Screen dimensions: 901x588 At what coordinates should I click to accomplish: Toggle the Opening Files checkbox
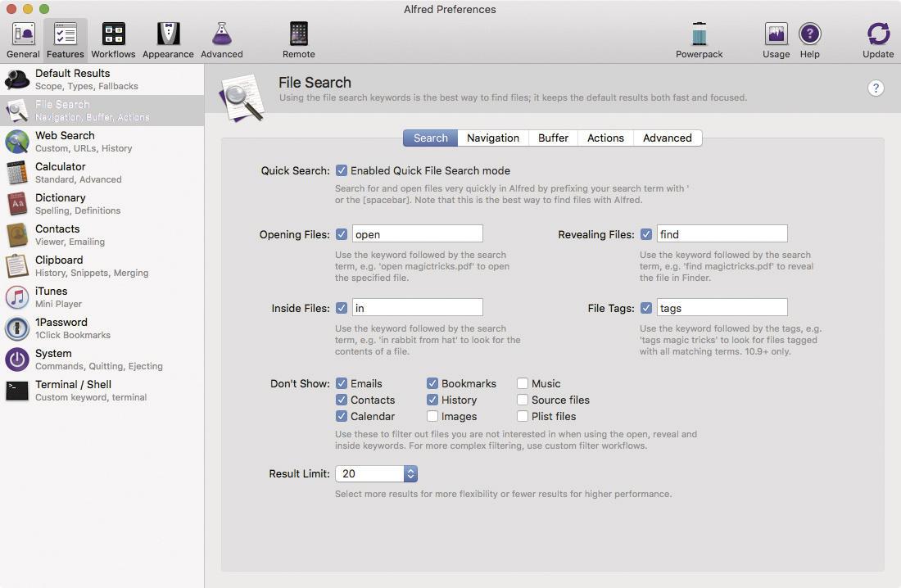[342, 234]
